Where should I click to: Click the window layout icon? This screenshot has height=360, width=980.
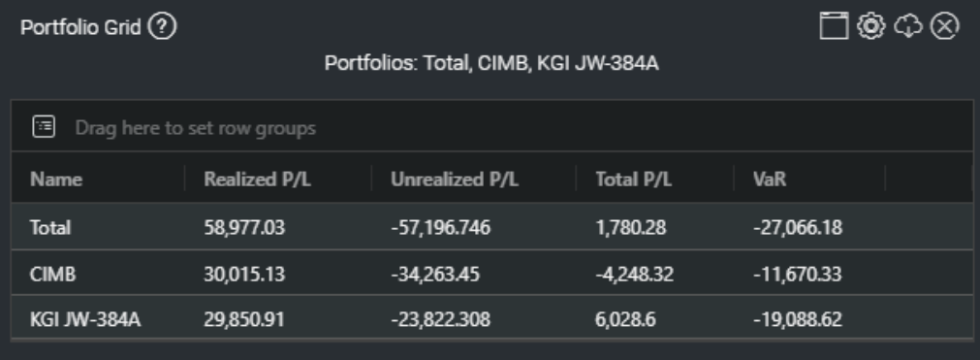(834, 26)
